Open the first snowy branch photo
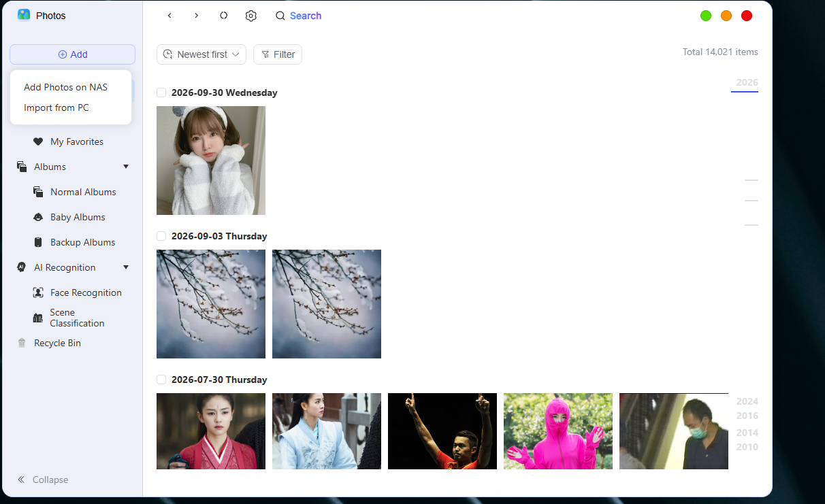Screen dimensions: 825x504 211,304
